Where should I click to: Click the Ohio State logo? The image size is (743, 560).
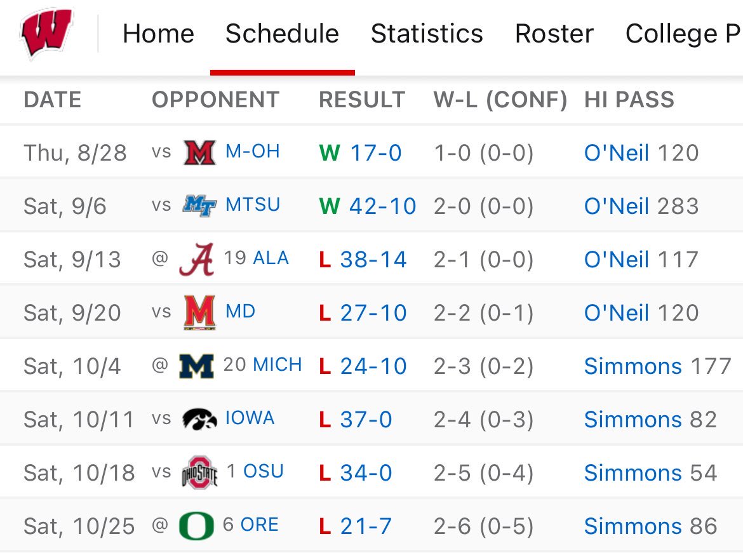tap(199, 473)
